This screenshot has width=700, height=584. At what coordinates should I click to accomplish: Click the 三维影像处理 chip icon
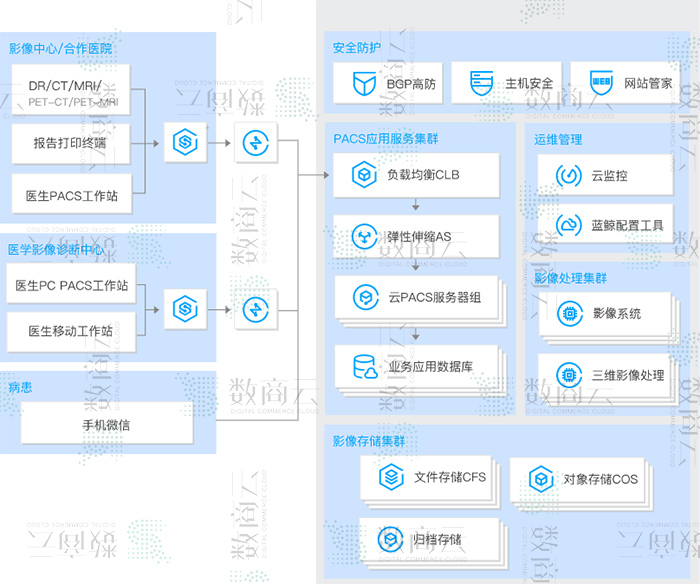(569, 375)
